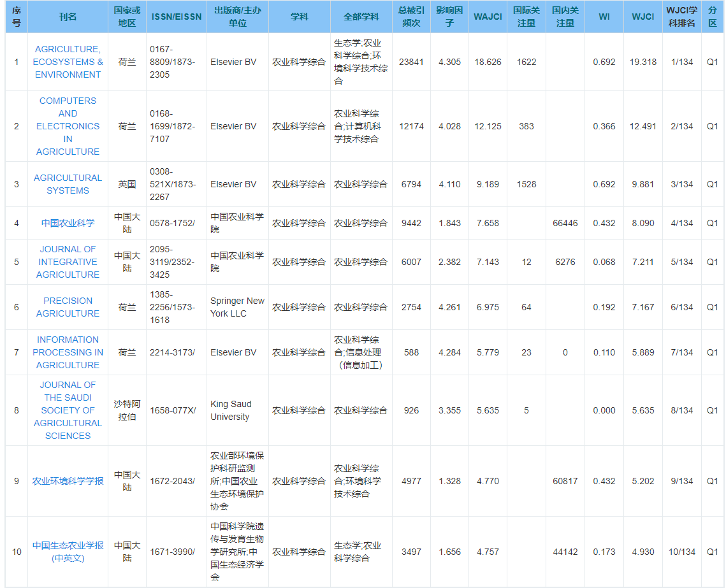Screen dimensions: 726x588
Task: Click the 出版商/主办单位 column header
Action: point(238,17)
